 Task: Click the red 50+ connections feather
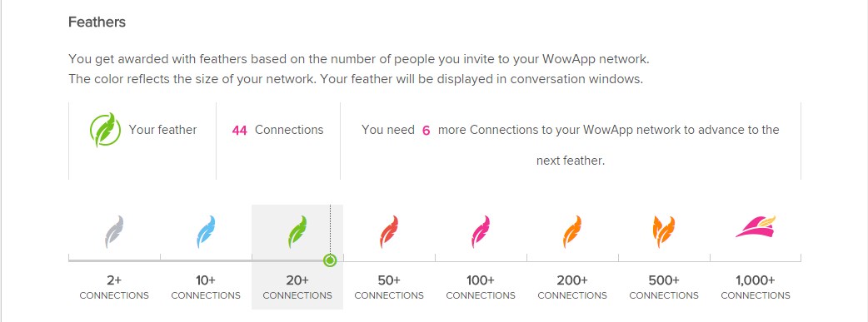(x=389, y=232)
